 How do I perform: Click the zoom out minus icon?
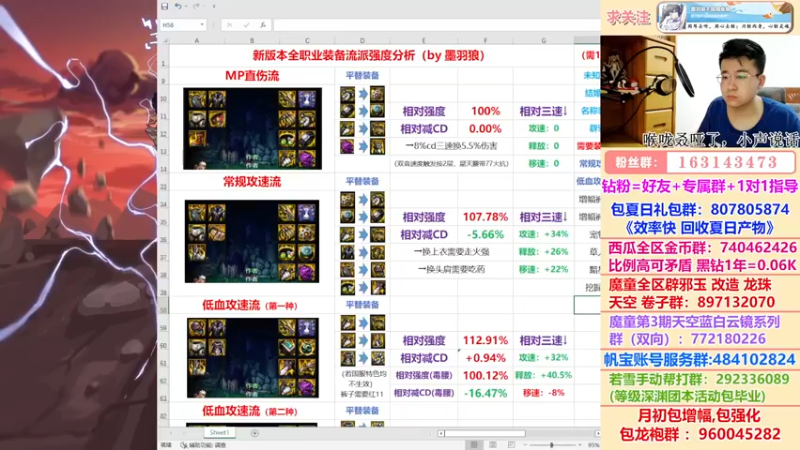(x=526, y=445)
